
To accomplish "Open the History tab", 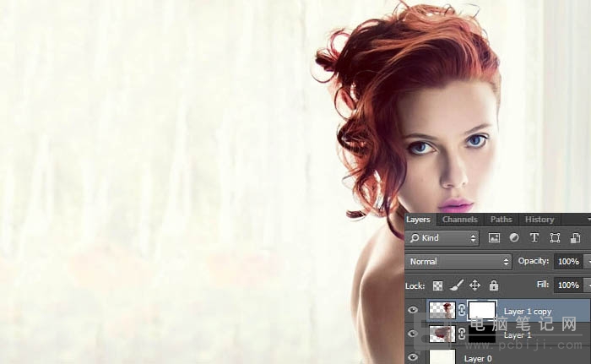I will click(x=539, y=220).
